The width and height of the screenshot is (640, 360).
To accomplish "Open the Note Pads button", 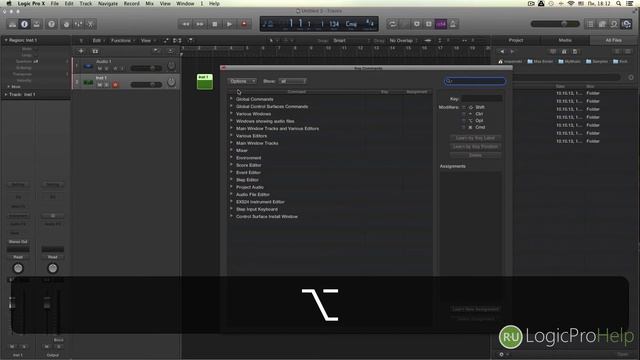I will click(x=602, y=24).
